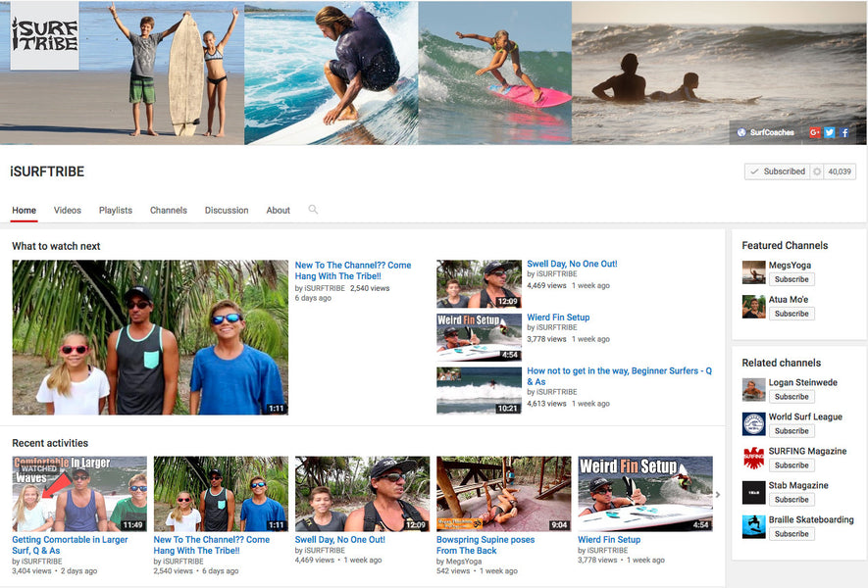The height and width of the screenshot is (588, 868).
Task: Open the Facebook icon in banner
Action: point(844,132)
